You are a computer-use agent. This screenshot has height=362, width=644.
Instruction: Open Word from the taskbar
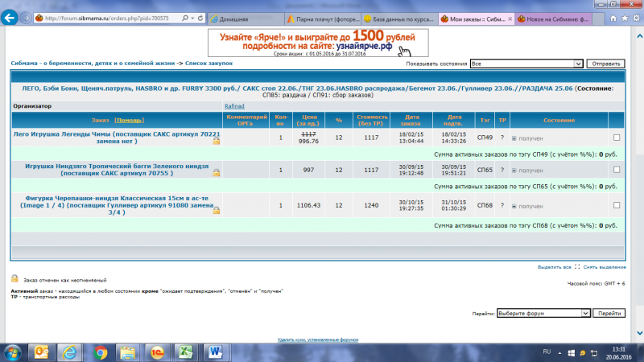[x=215, y=352]
